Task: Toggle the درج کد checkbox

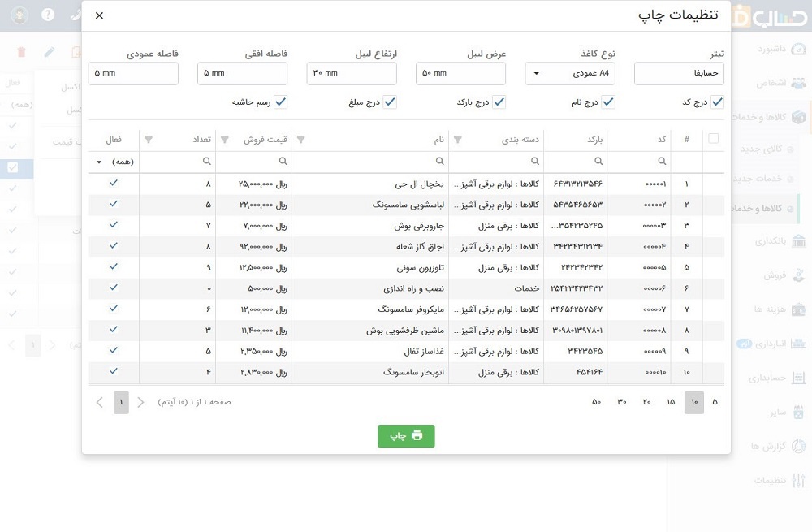Action: tap(717, 102)
